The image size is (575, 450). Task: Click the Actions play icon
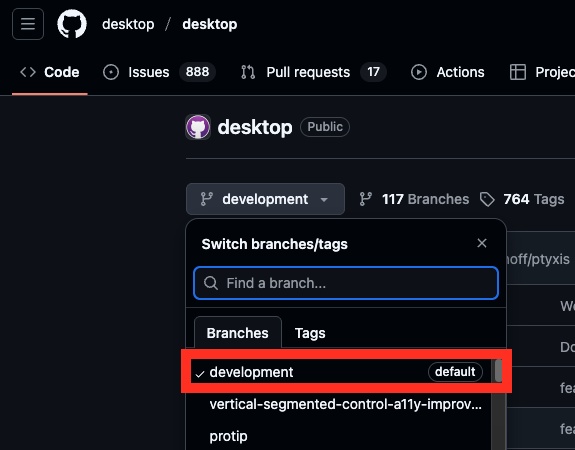point(419,72)
